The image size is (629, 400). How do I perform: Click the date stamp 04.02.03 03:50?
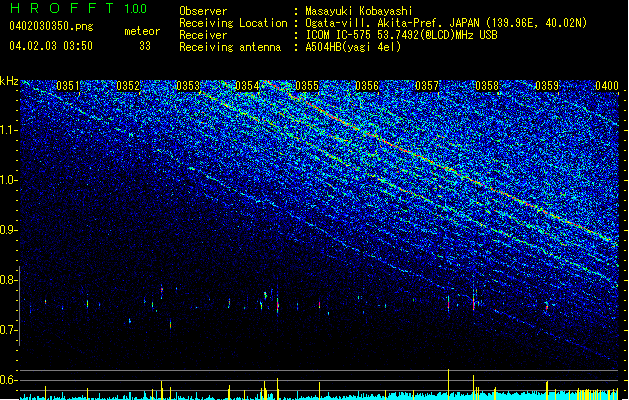point(51,46)
